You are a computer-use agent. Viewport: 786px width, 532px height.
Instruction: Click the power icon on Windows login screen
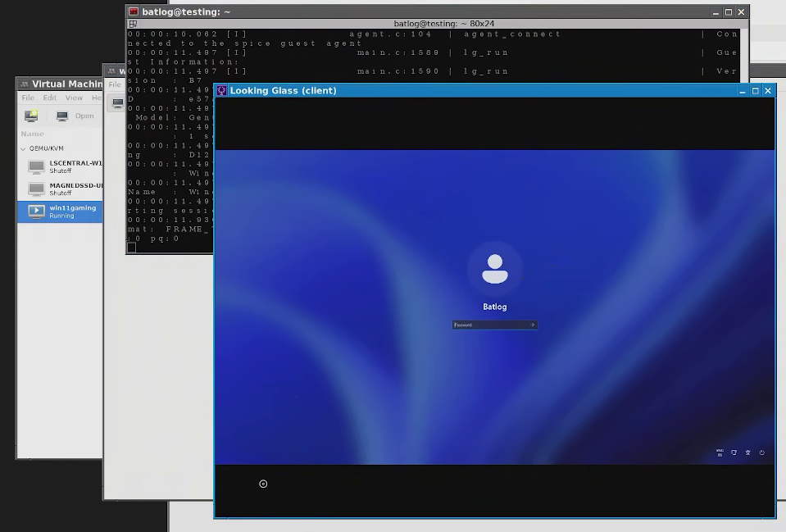(x=762, y=452)
